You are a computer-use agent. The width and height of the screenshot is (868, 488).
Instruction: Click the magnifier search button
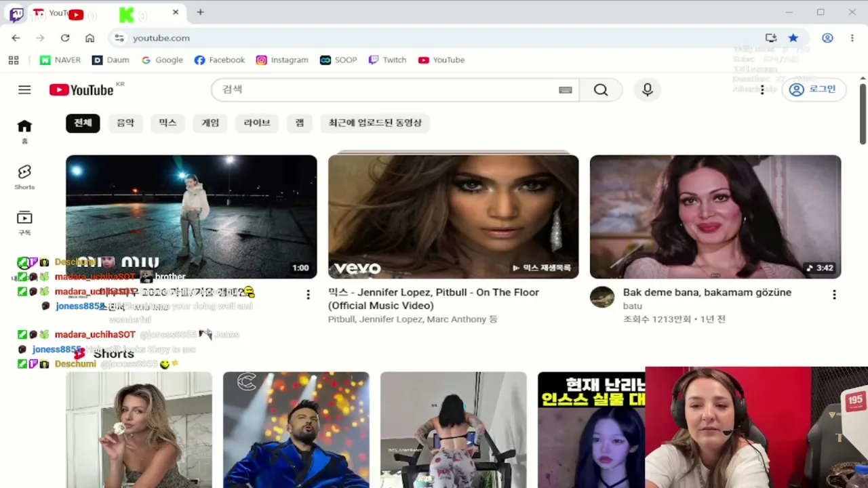pos(601,89)
